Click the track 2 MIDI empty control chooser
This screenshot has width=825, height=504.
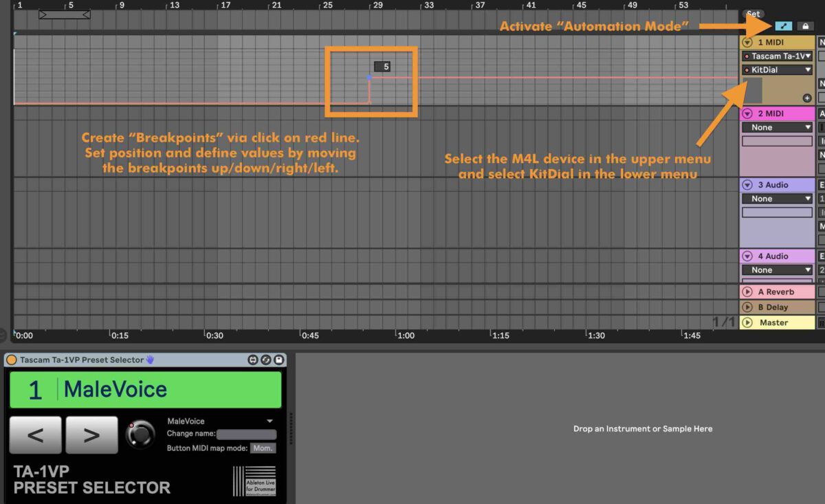tap(778, 141)
